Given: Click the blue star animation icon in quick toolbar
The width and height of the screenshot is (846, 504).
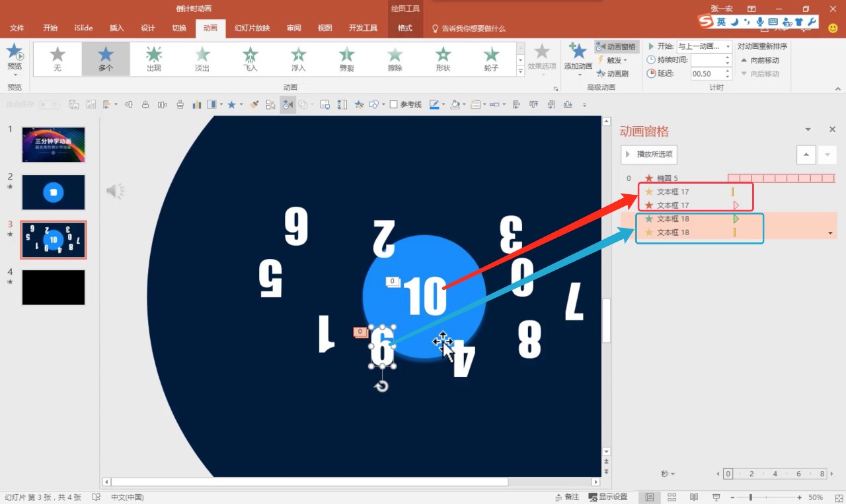Looking at the screenshot, I should tap(231, 104).
